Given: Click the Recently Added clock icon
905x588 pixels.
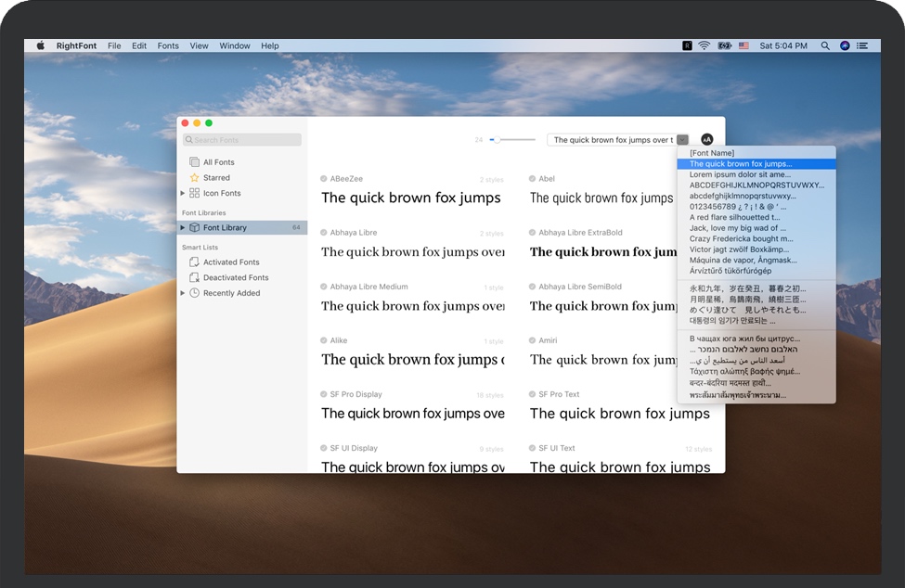Looking at the screenshot, I should click(x=194, y=293).
